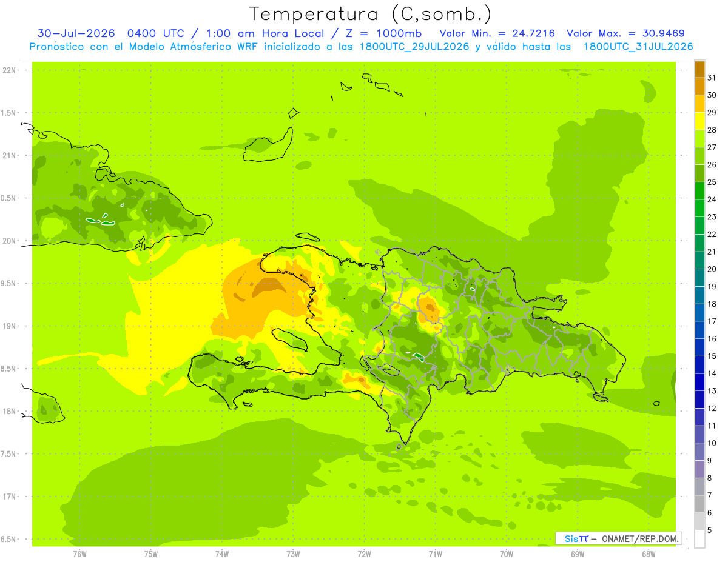
Task: Click the longitude axis label "68W"
Action: coord(649,554)
